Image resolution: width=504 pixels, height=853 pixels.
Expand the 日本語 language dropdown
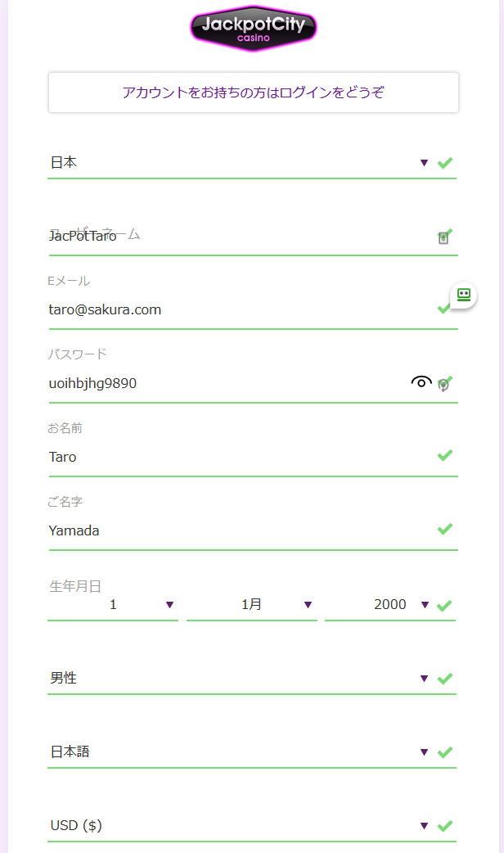click(x=252, y=751)
